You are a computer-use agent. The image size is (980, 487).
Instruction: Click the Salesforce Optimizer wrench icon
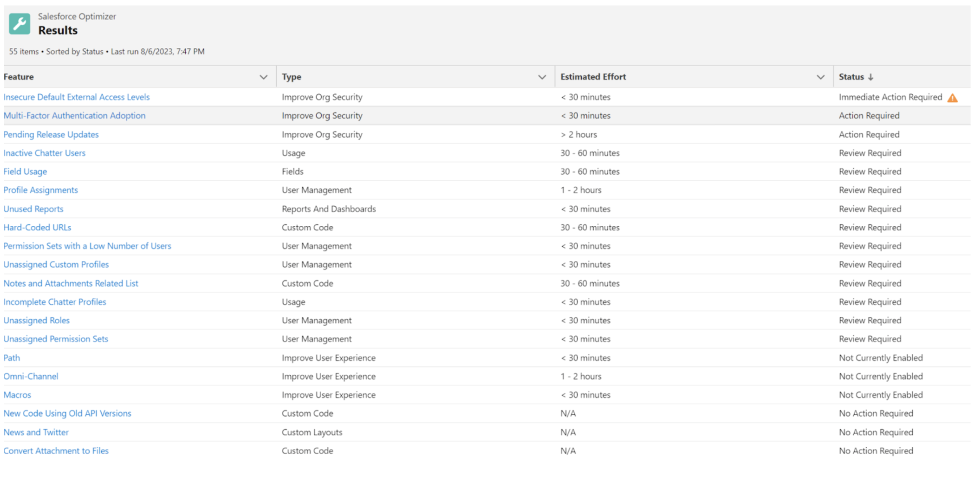pyautogui.click(x=19, y=24)
